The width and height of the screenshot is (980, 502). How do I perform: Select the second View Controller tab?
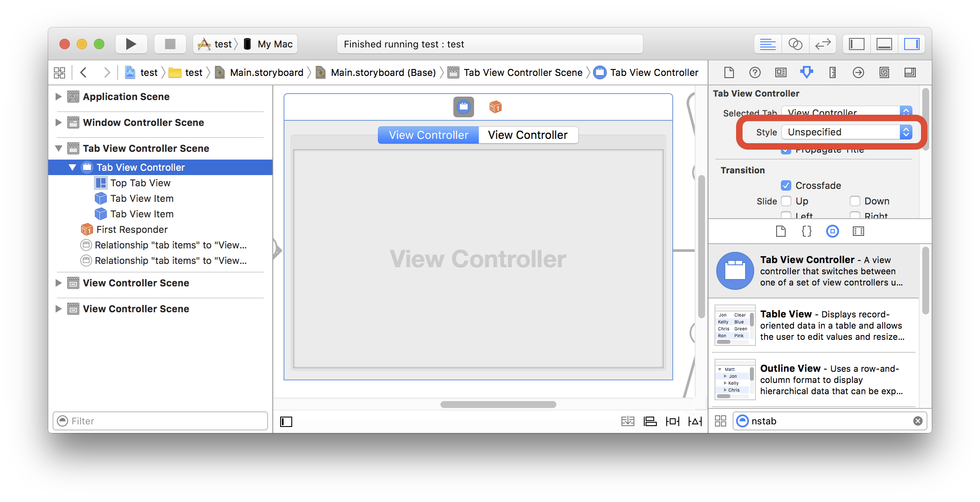(528, 135)
